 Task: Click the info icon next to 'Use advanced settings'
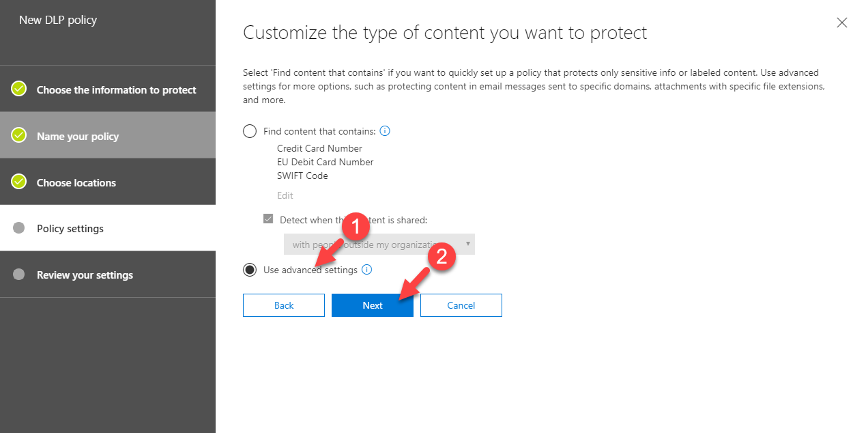point(366,270)
